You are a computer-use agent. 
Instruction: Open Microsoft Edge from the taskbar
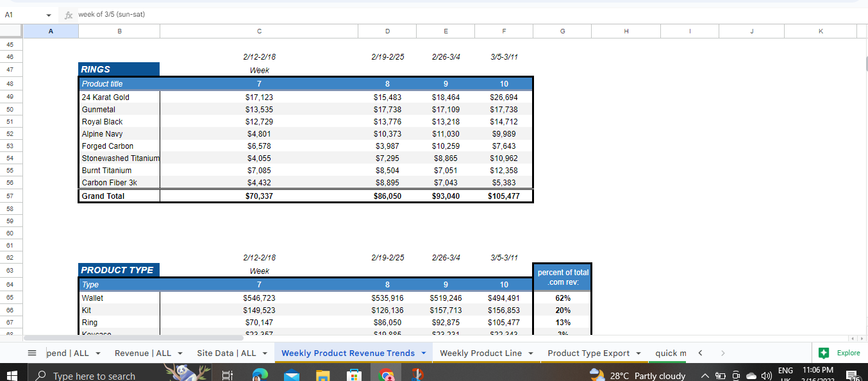pos(260,375)
